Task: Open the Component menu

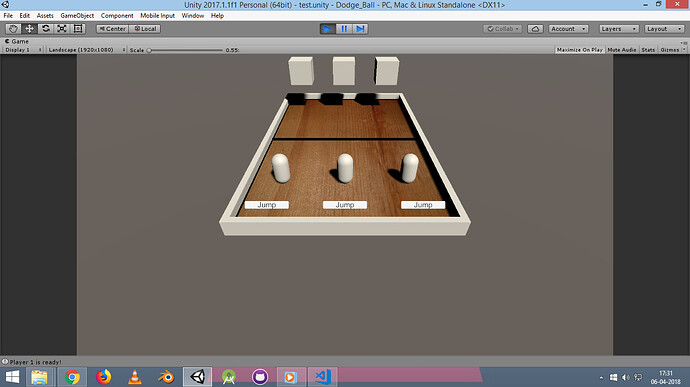Action: pyautogui.click(x=117, y=15)
